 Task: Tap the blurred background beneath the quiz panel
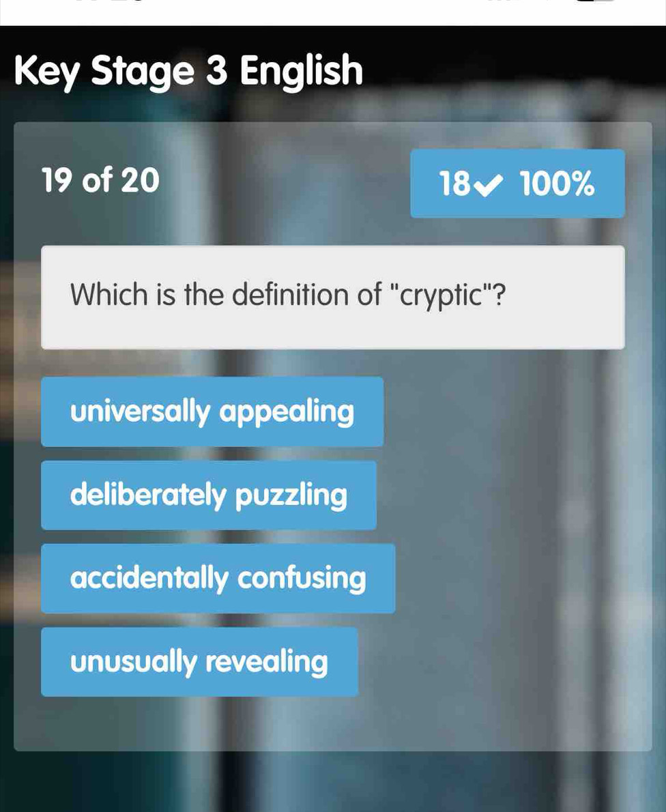click(x=333, y=782)
